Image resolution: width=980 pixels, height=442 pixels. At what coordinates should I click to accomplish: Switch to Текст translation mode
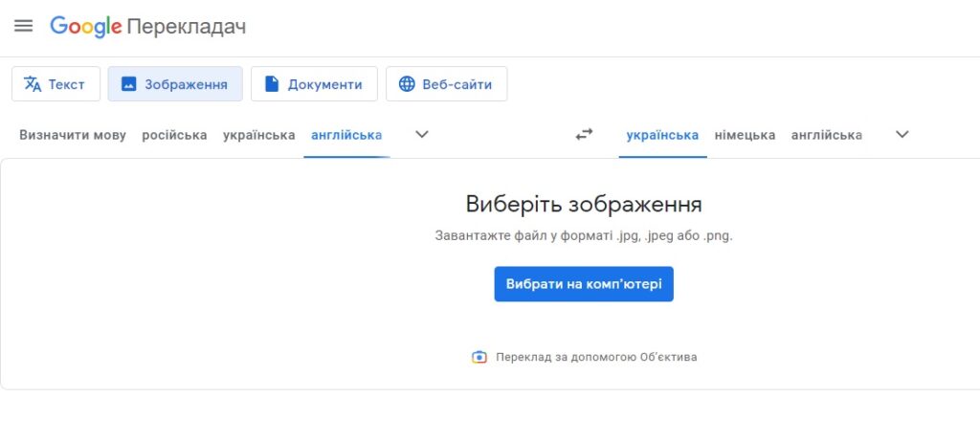tap(56, 84)
